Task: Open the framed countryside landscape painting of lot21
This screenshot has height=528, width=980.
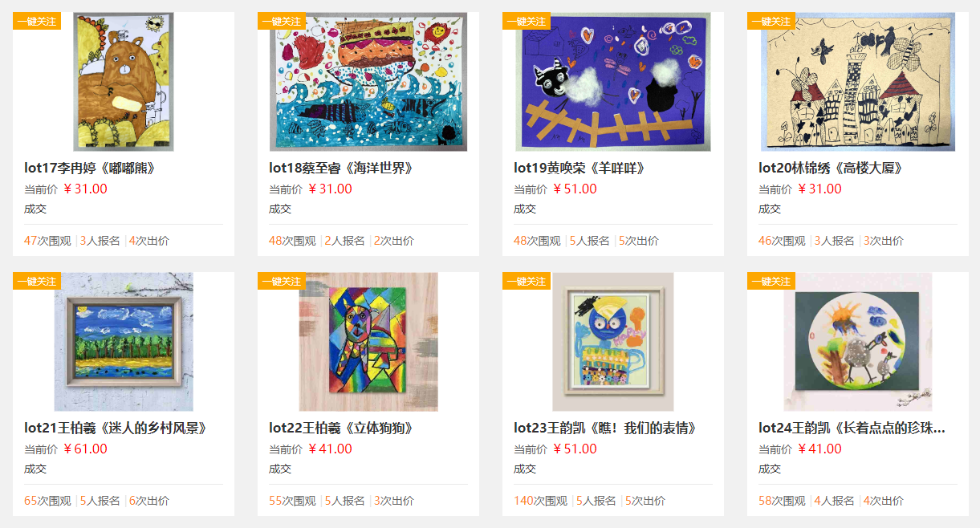Action: pos(124,342)
